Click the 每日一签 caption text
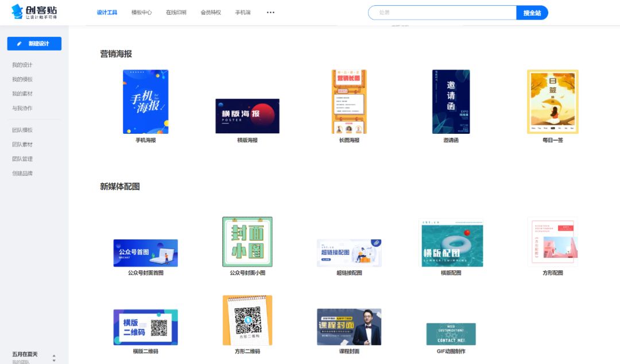The width and height of the screenshot is (620, 364). point(553,140)
